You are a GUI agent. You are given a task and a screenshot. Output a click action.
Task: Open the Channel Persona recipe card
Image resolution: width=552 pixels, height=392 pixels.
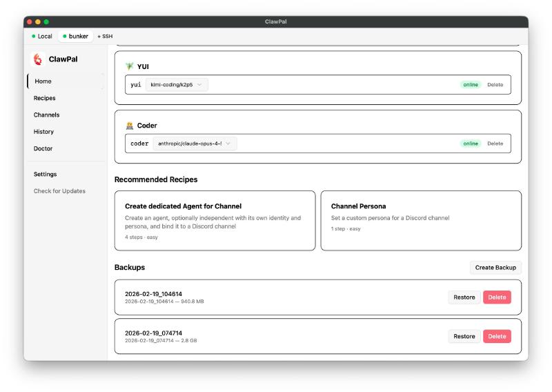click(421, 220)
